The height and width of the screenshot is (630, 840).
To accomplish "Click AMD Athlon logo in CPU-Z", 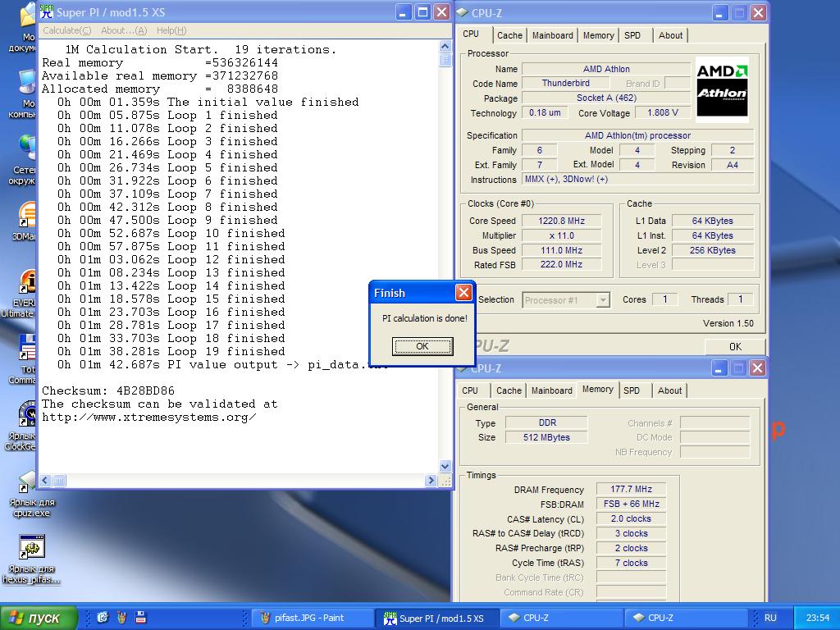I will tap(722, 90).
